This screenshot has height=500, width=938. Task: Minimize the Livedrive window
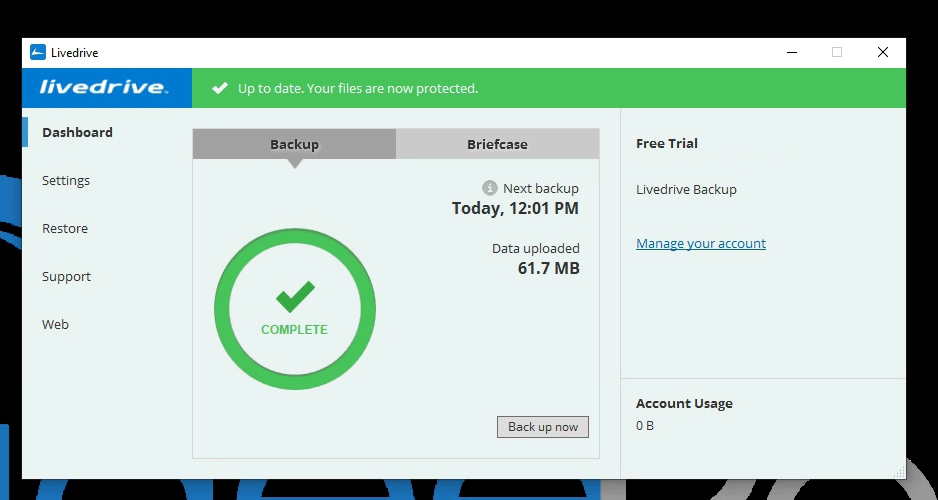point(791,53)
